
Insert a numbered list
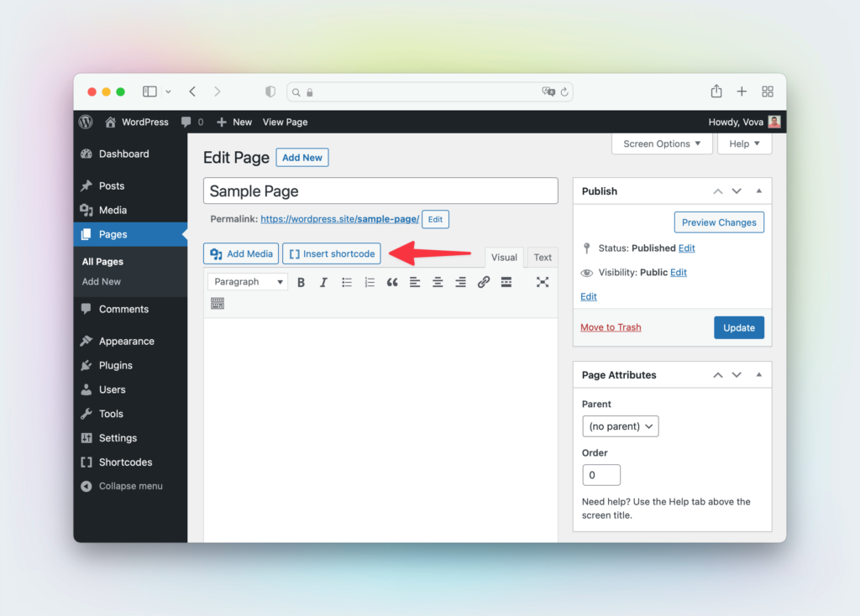(370, 283)
